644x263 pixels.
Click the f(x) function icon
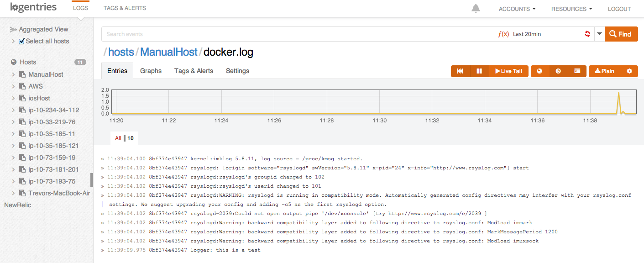503,34
